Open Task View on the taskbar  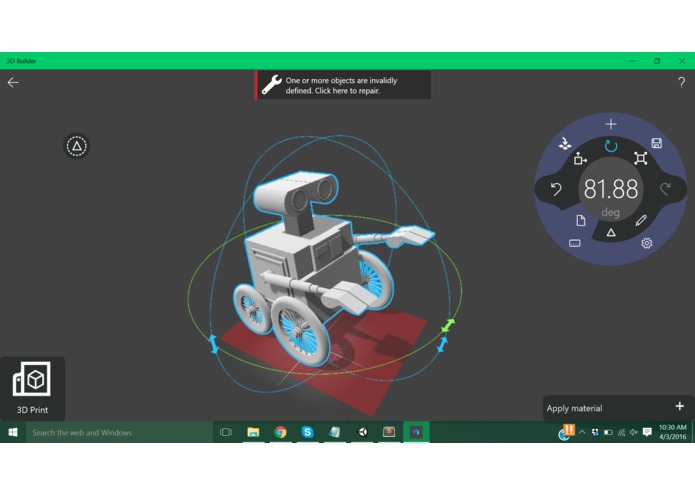(x=226, y=432)
